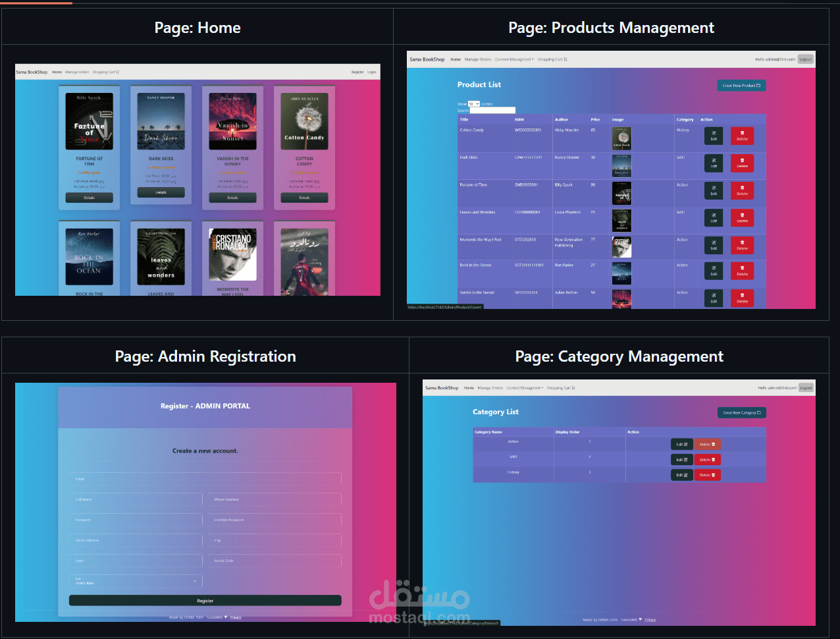Screen dimensions: 840x639
Task: Click Register link on Home page
Action: (357, 72)
